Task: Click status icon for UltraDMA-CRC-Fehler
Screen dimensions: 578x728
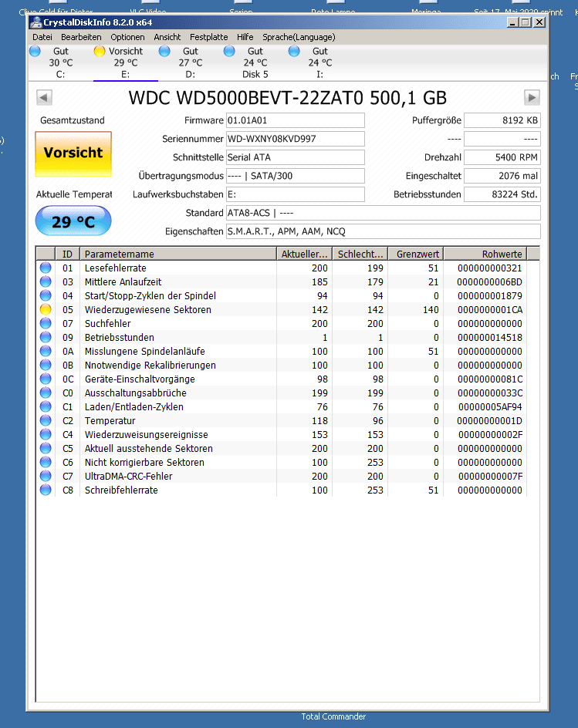Action: pos(46,477)
